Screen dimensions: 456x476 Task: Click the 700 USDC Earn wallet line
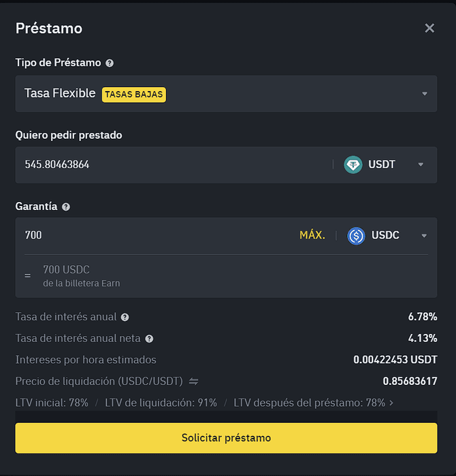[81, 275]
